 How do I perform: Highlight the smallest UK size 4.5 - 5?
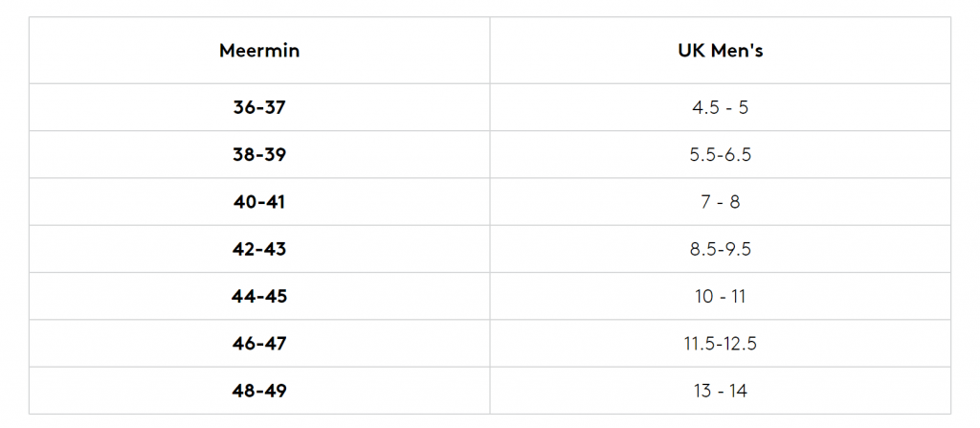pos(720,107)
